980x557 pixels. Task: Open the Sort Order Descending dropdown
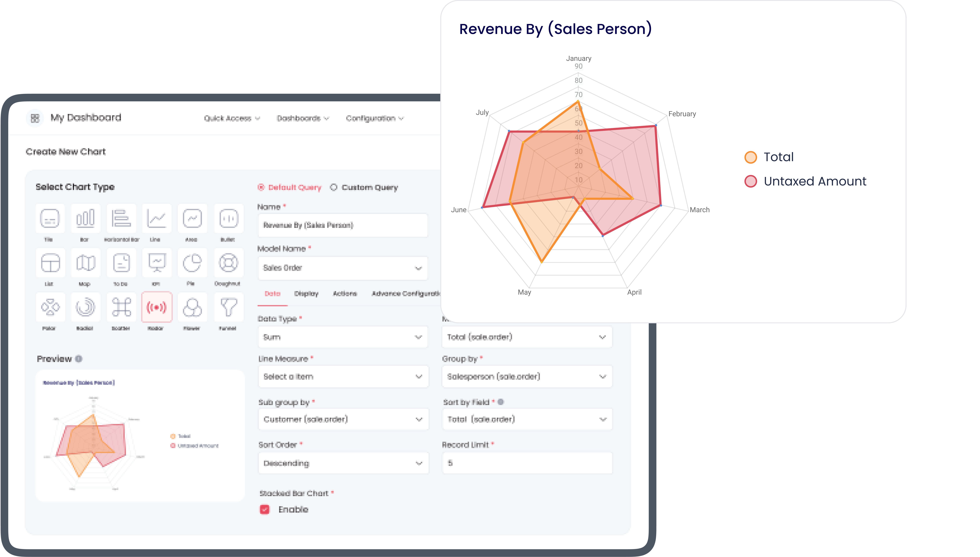(x=343, y=463)
